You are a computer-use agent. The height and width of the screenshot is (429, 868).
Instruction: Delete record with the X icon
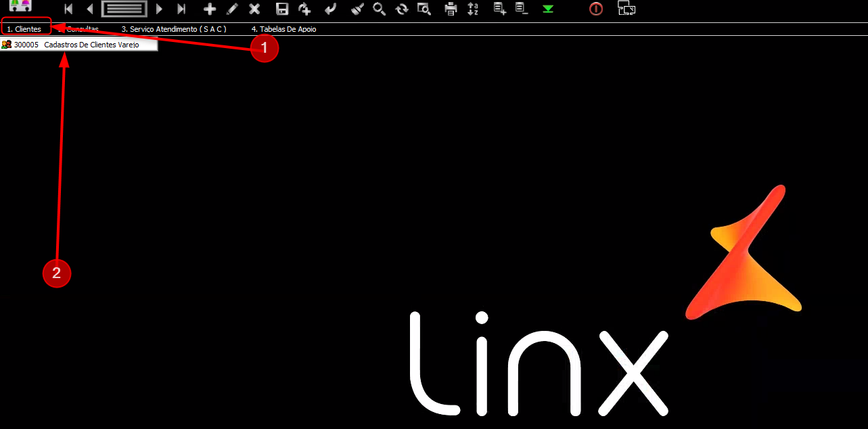pyautogui.click(x=254, y=9)
